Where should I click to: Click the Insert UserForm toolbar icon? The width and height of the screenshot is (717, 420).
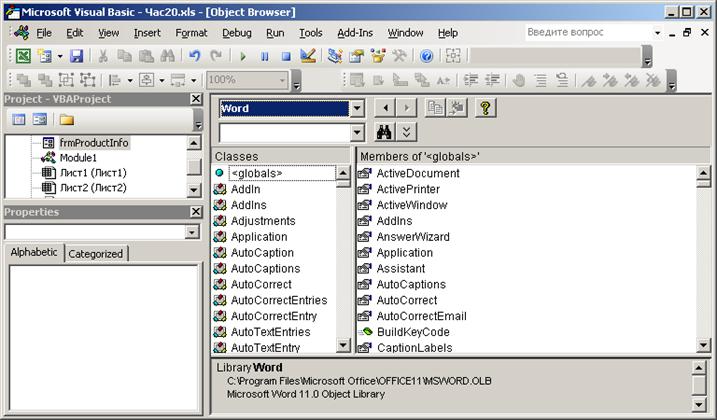coord(45,56)
